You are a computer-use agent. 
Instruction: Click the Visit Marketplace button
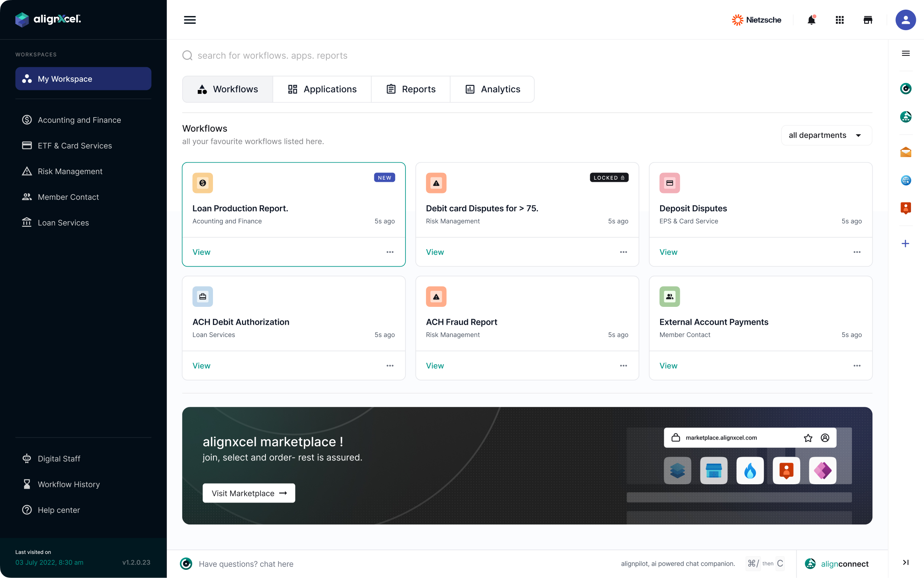click(249, 493)
